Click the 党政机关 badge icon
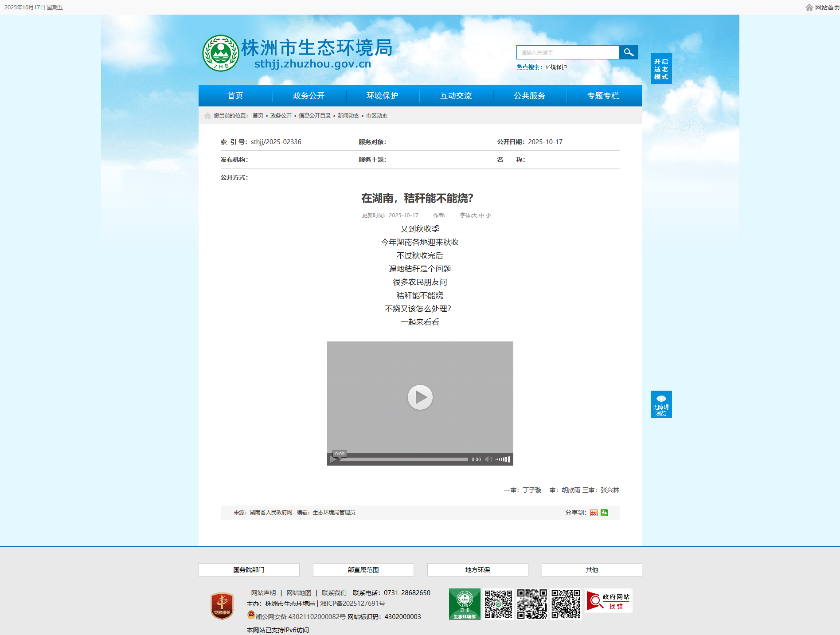This screenshot has height=635, width=840. click(x=222, y=606)
